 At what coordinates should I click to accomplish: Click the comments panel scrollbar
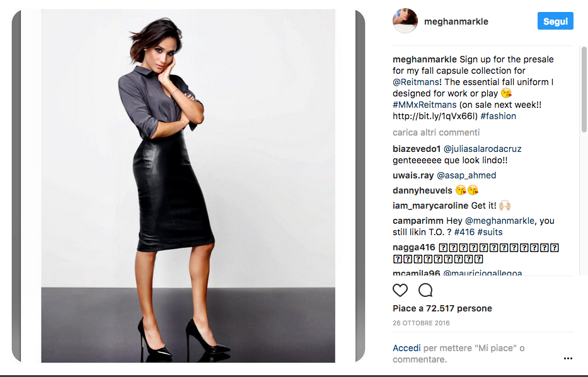click(x=584, y=90)
